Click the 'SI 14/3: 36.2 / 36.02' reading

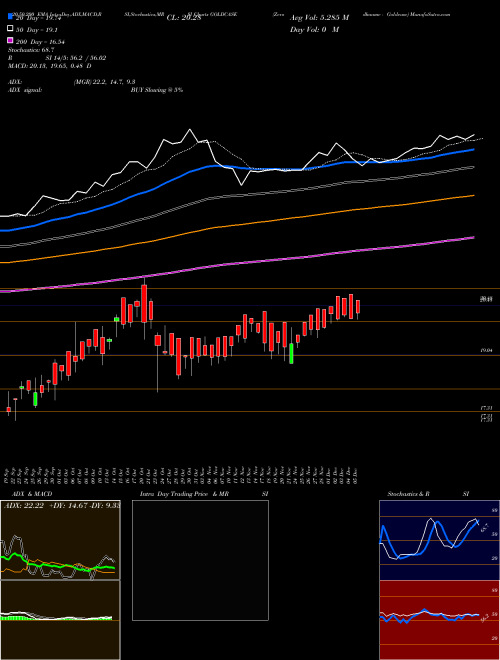tap(76, 58)
